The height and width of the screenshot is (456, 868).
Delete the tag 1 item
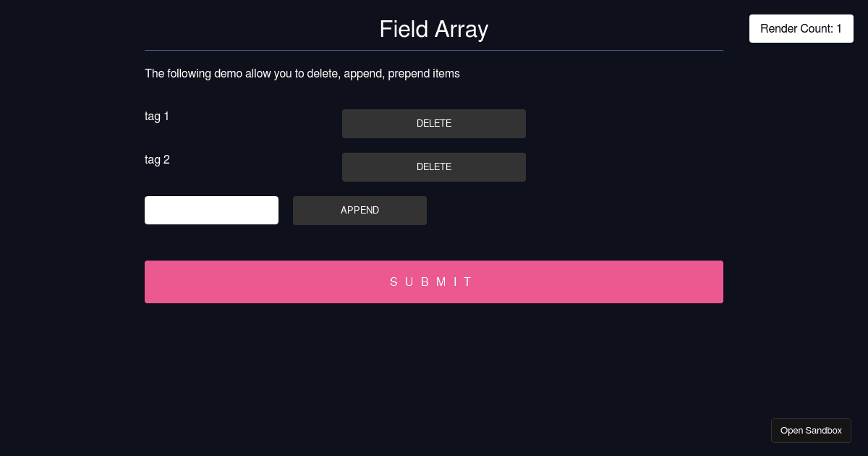[433, 124]
